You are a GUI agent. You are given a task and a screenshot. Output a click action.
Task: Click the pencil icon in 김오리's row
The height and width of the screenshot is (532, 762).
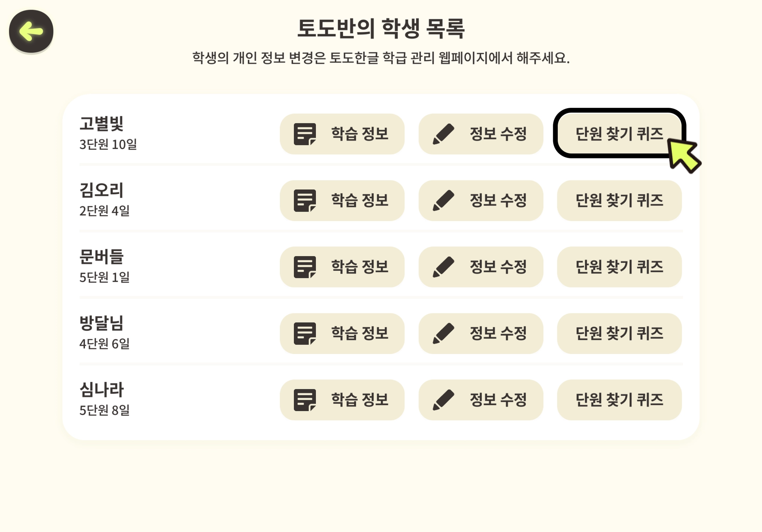tap(444, 201)
